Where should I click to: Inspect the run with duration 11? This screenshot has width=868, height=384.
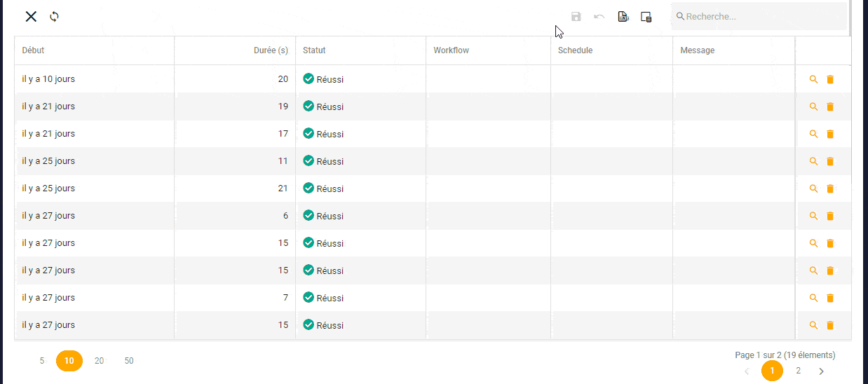tap(813, 161)
